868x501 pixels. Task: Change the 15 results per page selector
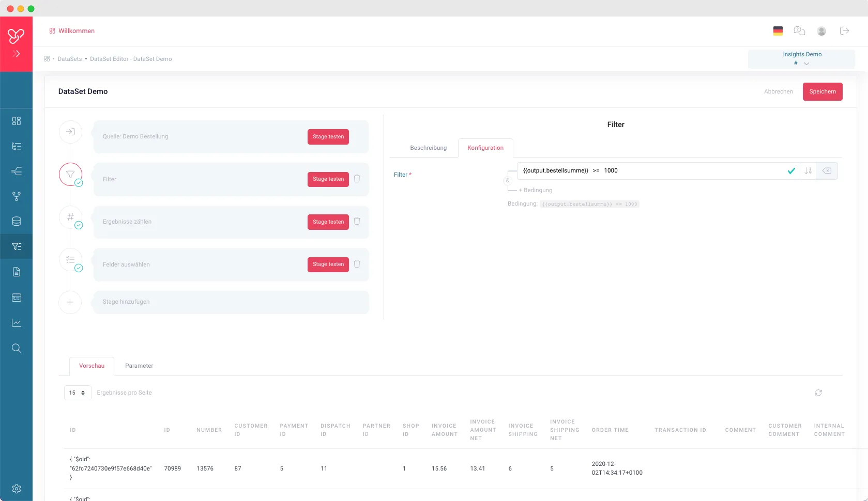[x=78, y=393]
